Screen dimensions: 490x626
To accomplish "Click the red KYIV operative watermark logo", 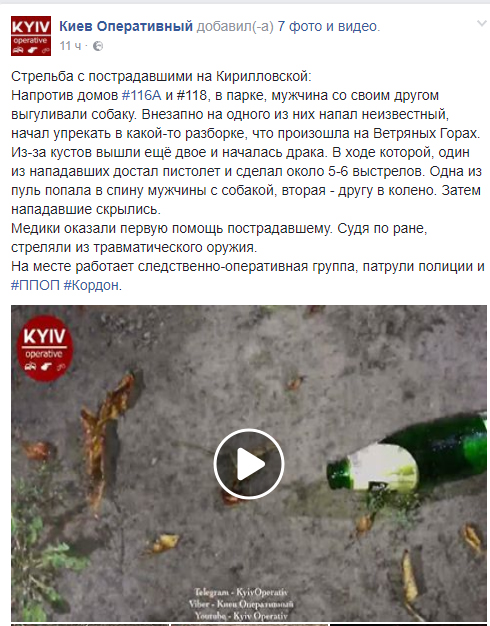I will click(45, 349).
